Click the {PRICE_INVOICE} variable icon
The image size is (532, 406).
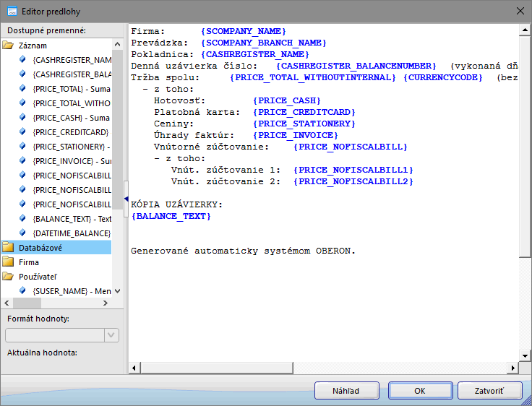[23, 161]
